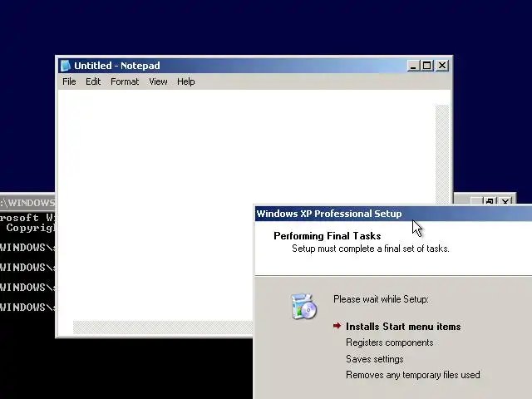532x399 pixels.
Task: Click the command prompt window title bar
Action: pos(27,203)
